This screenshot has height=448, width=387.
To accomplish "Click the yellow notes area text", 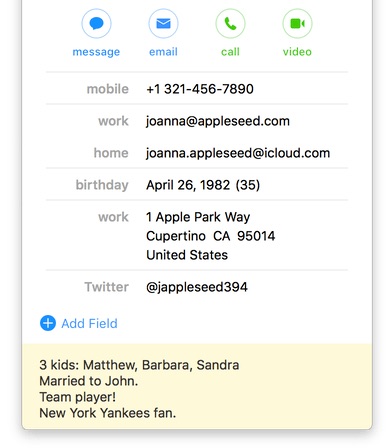I will (139, 389).
